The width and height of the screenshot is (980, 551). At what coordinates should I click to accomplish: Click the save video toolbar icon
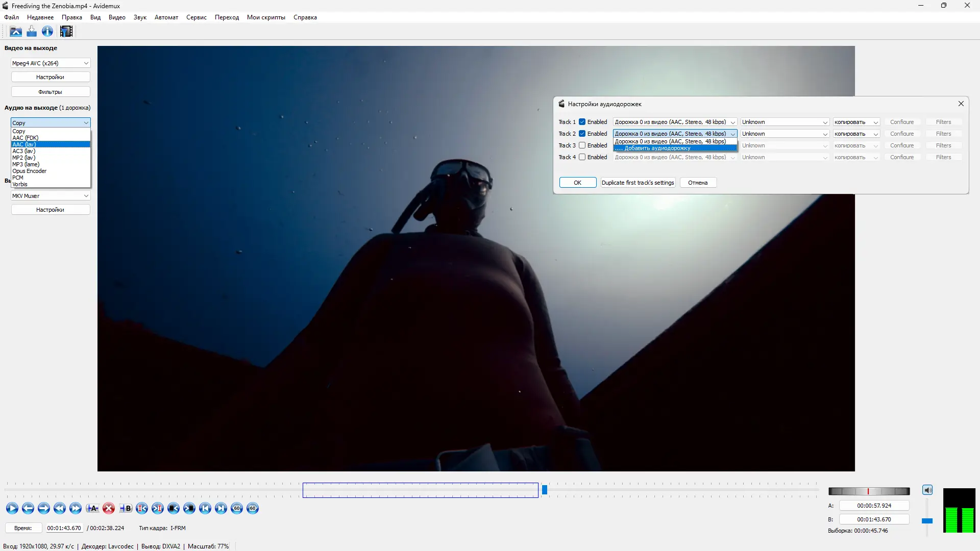(x=32, y=32)
